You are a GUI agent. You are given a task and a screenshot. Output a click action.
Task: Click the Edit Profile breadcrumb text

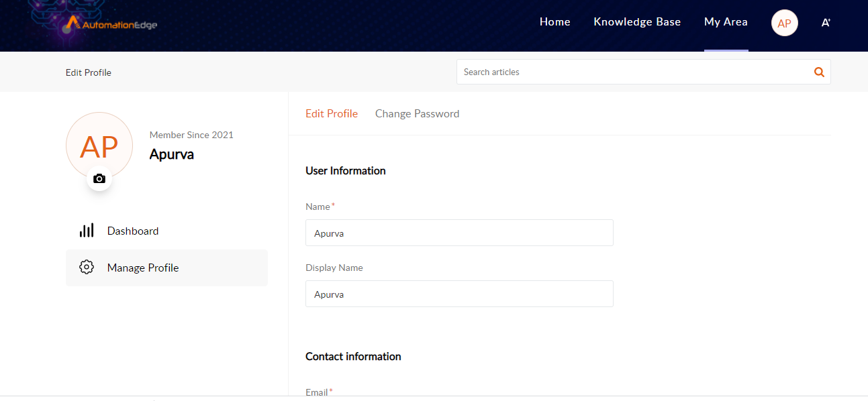pyautogui.click(x=89, y=72)
